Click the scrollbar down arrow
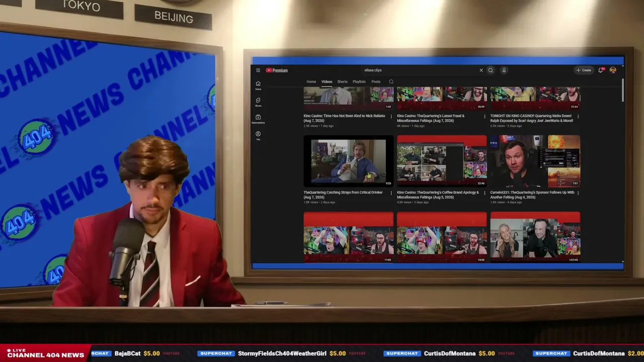The height and width of the screenshot is (362, 644). pos(622,261)
